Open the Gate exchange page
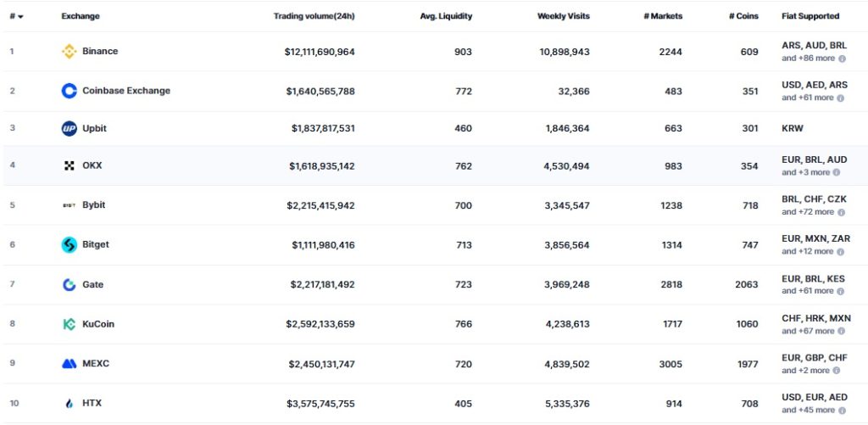This screenshot has width=868, height=425. (93, 284)
